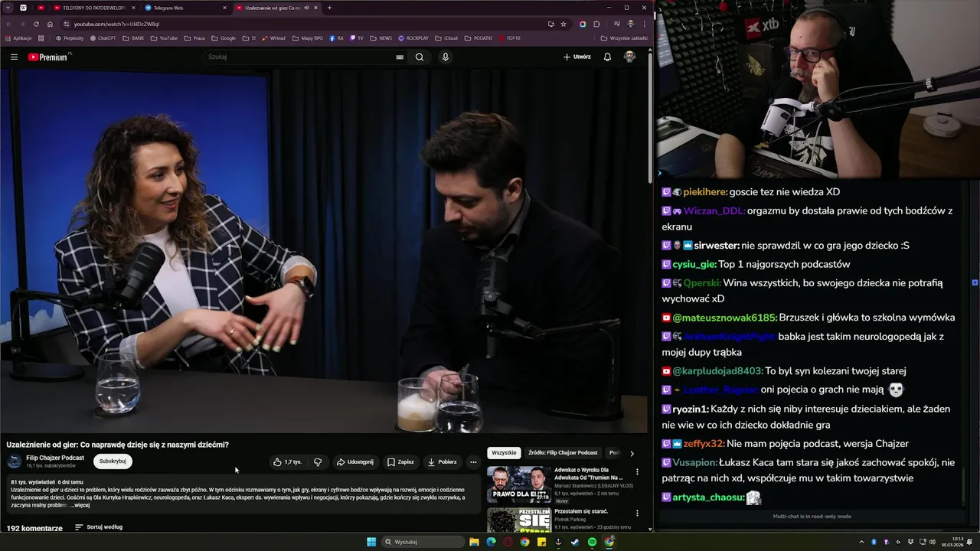Show more chips with the right arrow
Image resolution: width=980 pixels, height=551 pixels.
pyautogui.click(x=632, y=453)
